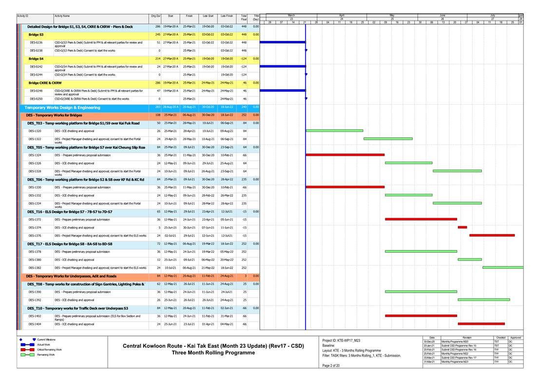Select the DES-0238 consent milestone marker

click(x=306, y=50)
